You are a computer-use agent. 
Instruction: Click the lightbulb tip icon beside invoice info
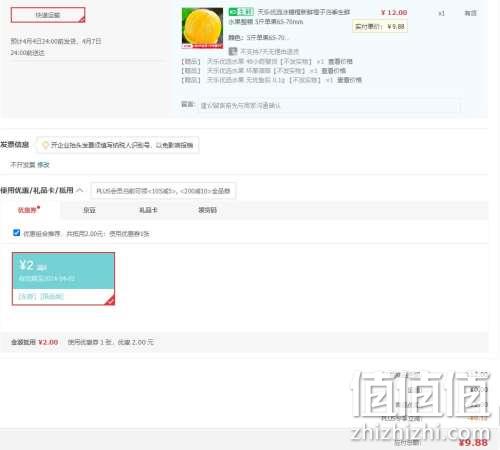click(45, 145)
